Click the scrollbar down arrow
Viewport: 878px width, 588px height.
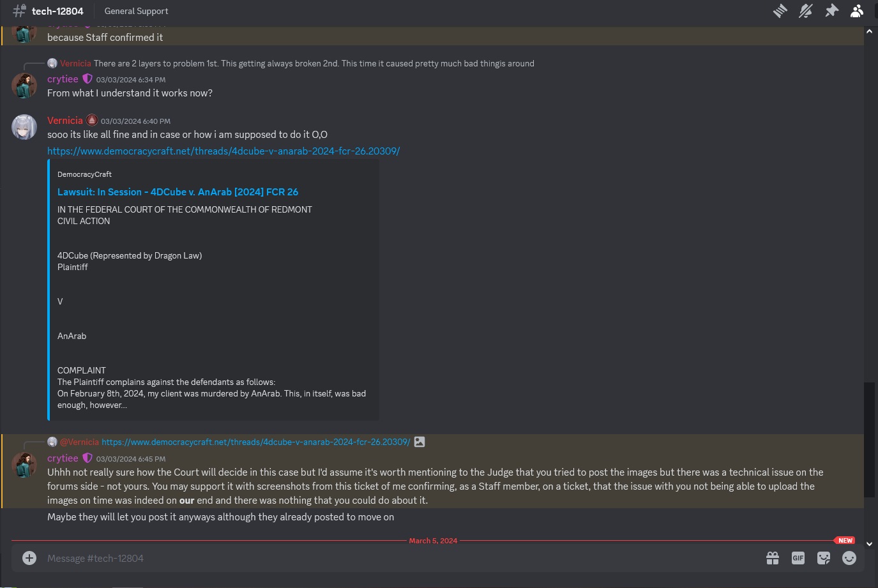pos(869,544)
